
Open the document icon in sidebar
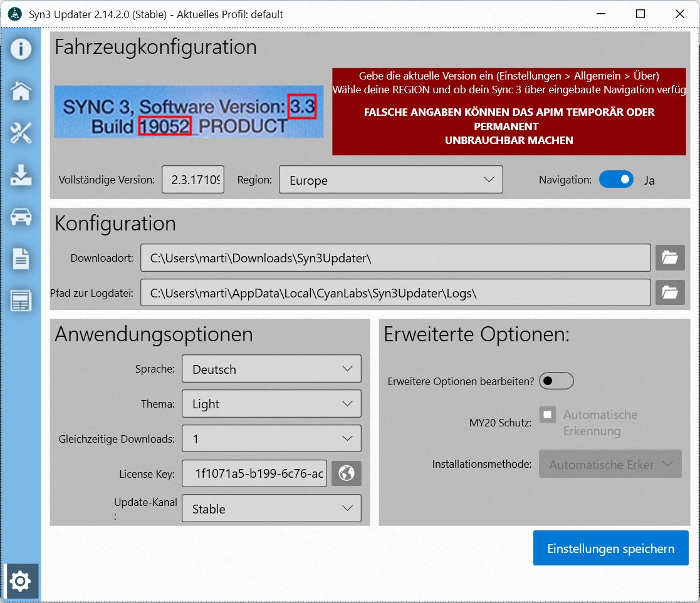click(x=21, y=259)
